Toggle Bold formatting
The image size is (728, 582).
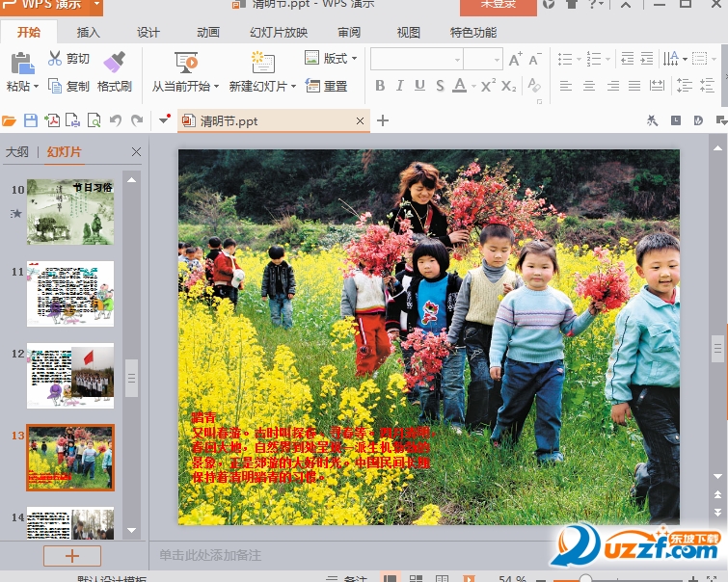380,86
